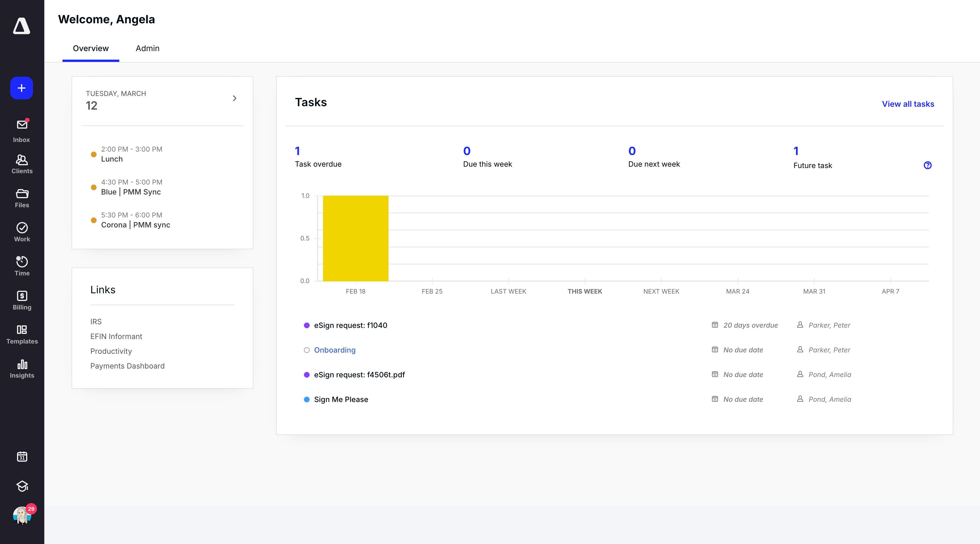
Task: Open the Billing section
Action: (x=22, y=300)
